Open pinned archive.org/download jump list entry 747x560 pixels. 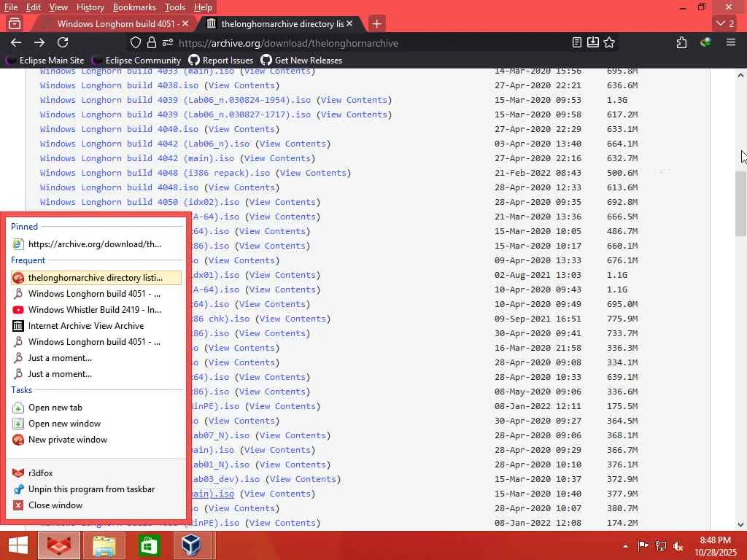click(96, 244)
